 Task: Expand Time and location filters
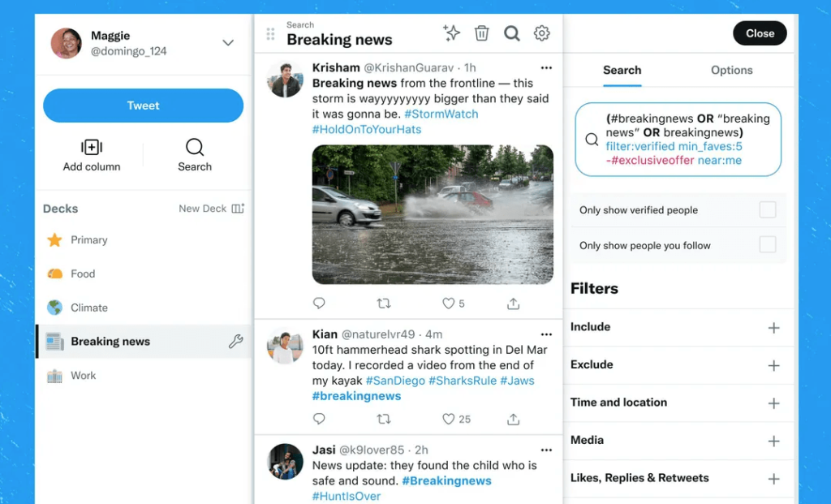tap(773, 403)
